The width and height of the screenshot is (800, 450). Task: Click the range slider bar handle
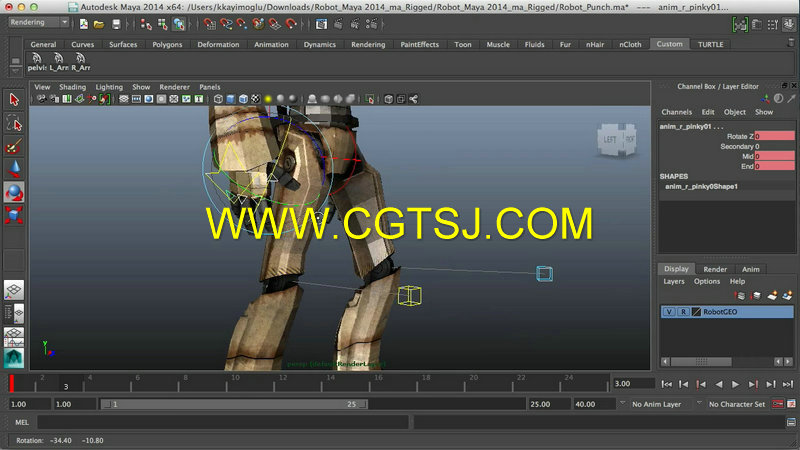coord(235,404)
